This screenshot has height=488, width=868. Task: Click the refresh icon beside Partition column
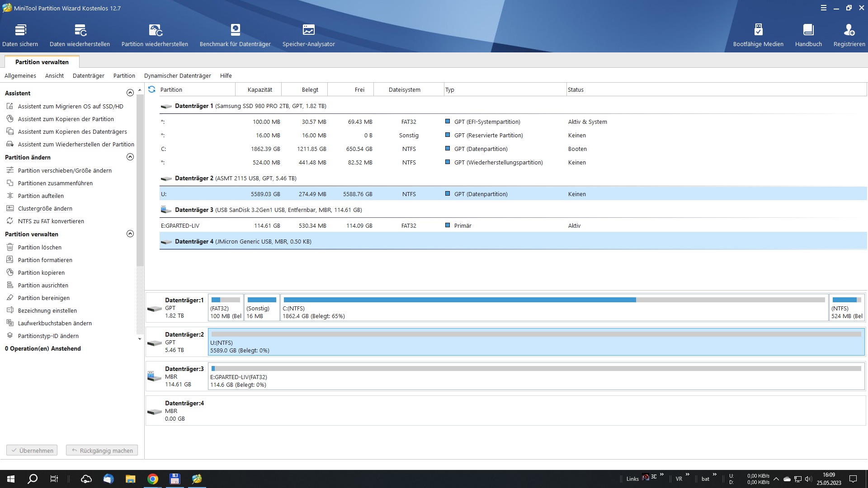pyautogui.click(x=152, y=89)
